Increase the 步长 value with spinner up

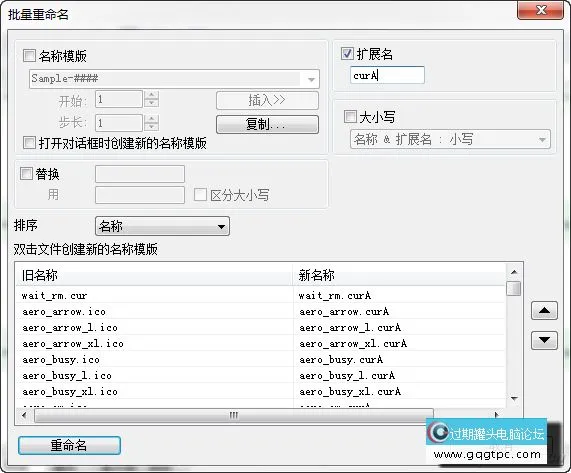tap(151, 119)
